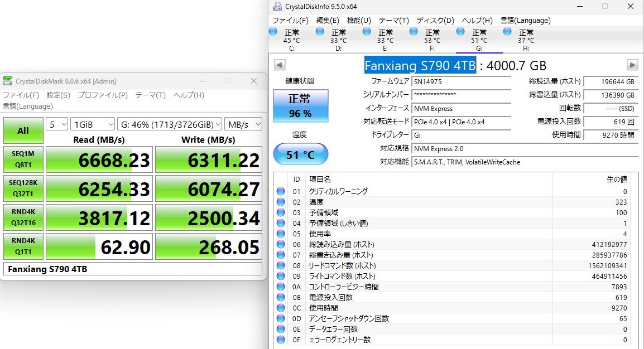Click the ファームウェア field SN14975
The height and width of the screenshot is (349, 644).
(461, 81)
